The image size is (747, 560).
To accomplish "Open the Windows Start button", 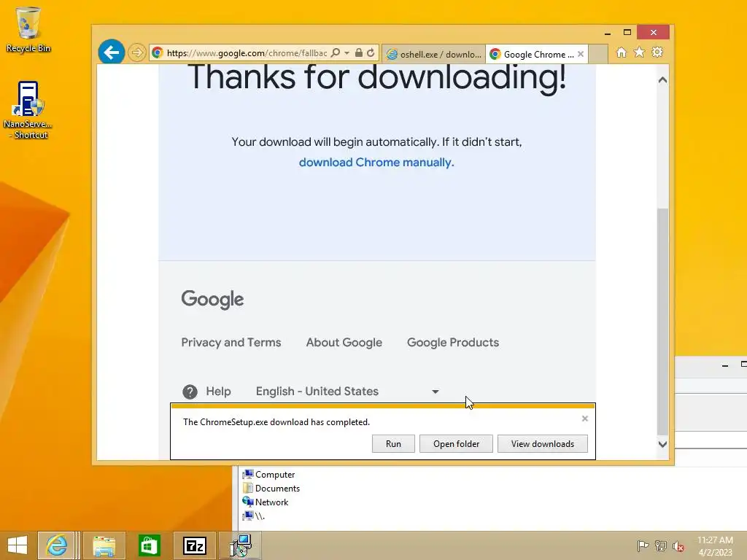I will (x=18, y=545).
